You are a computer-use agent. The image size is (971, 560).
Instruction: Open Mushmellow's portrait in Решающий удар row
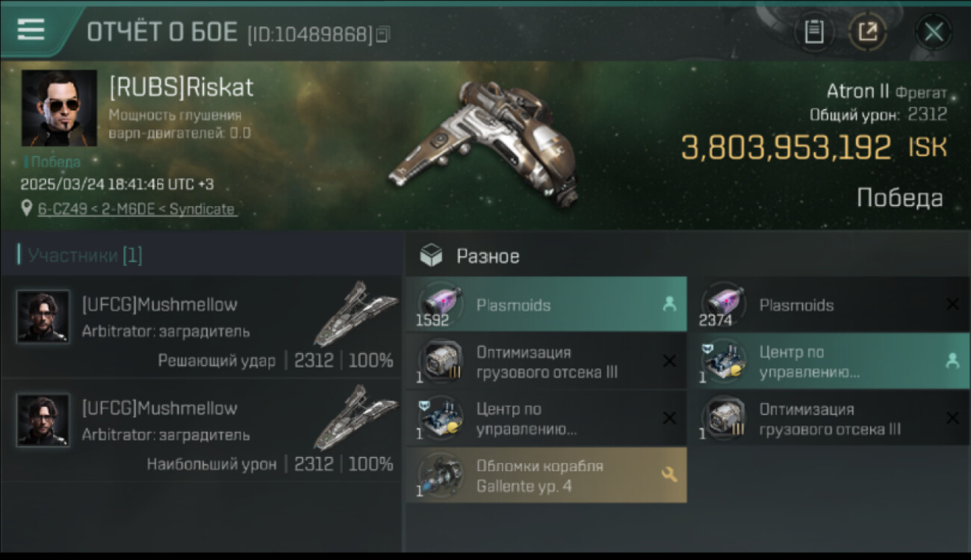click(43, 316)
